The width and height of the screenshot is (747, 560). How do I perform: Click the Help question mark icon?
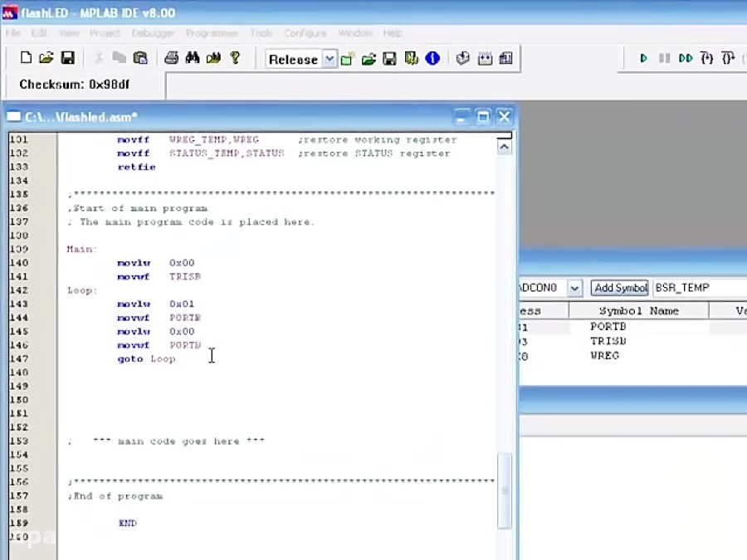(235, 58)
